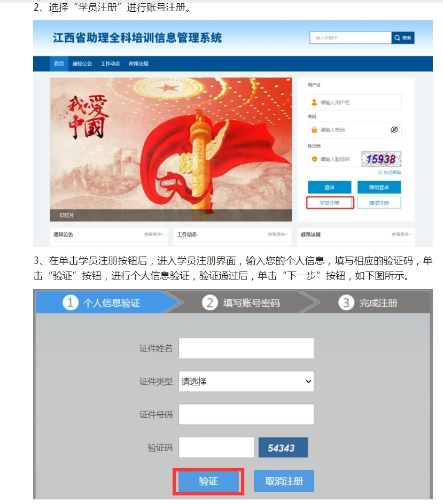Open the 证件类型 dropdown
This screenshot has width=443, height=504.
point(246,382)
